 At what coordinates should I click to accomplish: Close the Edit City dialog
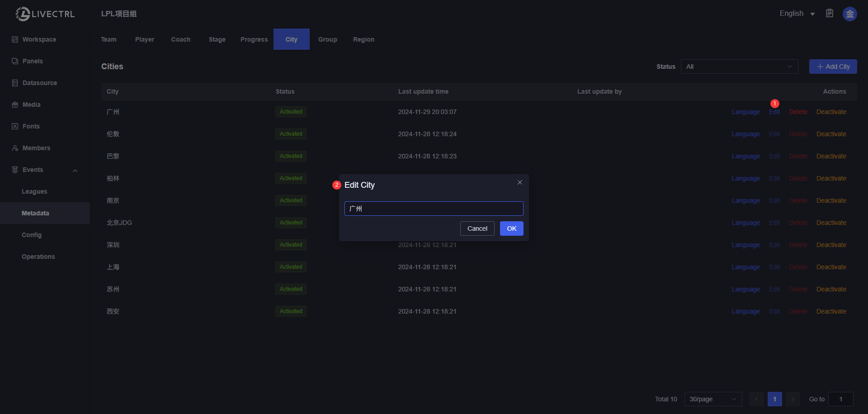click(520, 182)
